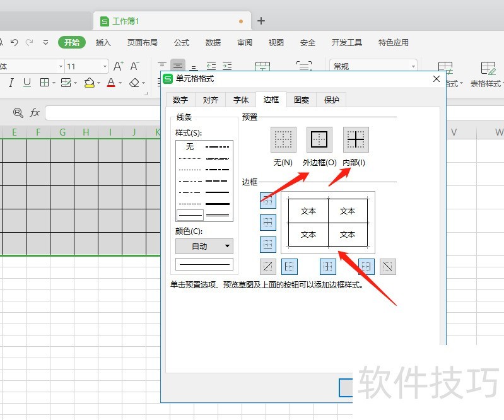The height and width of the screenshot is (420, 504).
Task: Click the diagonal-up border icon
Action: 268,267
